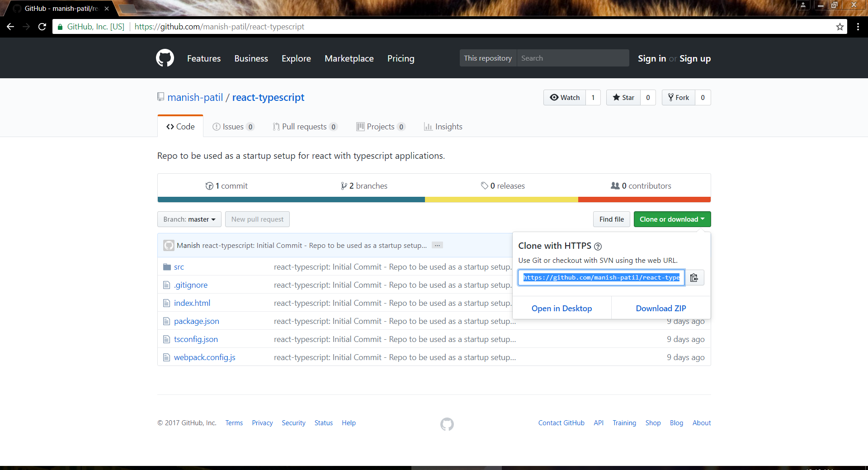868x470 pixels.
Task: Open the Privacy footer link
Action: click(x=262, y=423)
